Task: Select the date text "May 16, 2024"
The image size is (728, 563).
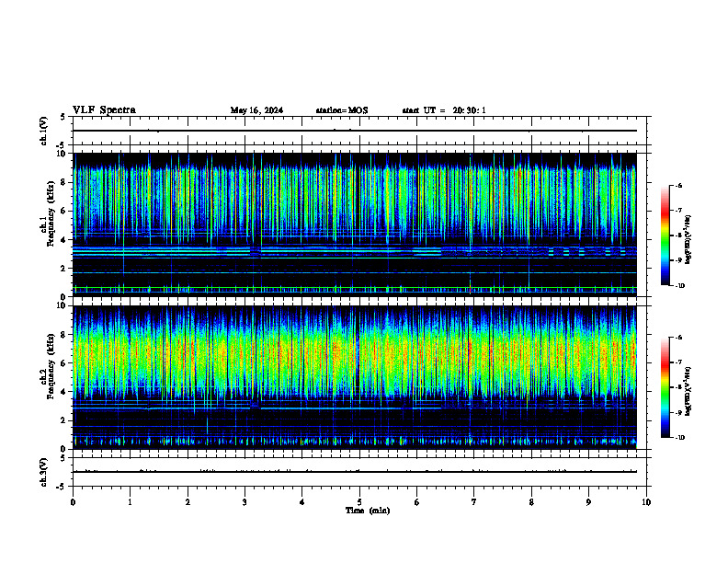Action: tap(256, 110)
